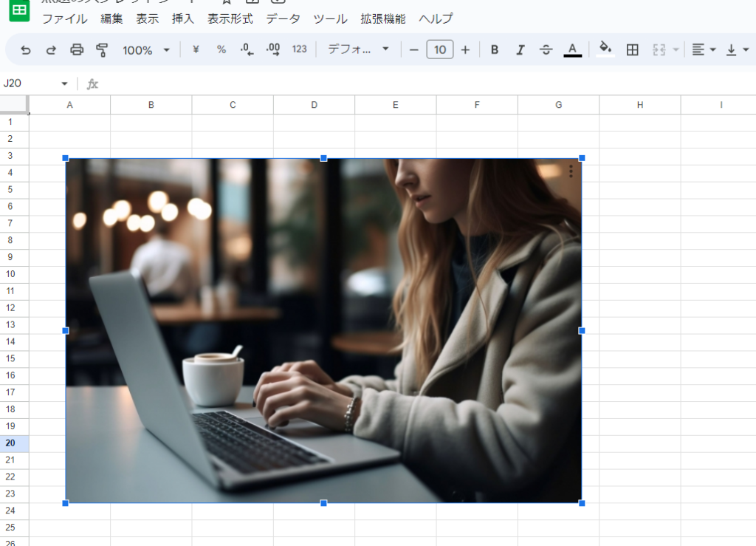The image size is (756, 546).
Task: Toggle bold formatting
Action: pos(494,50)
